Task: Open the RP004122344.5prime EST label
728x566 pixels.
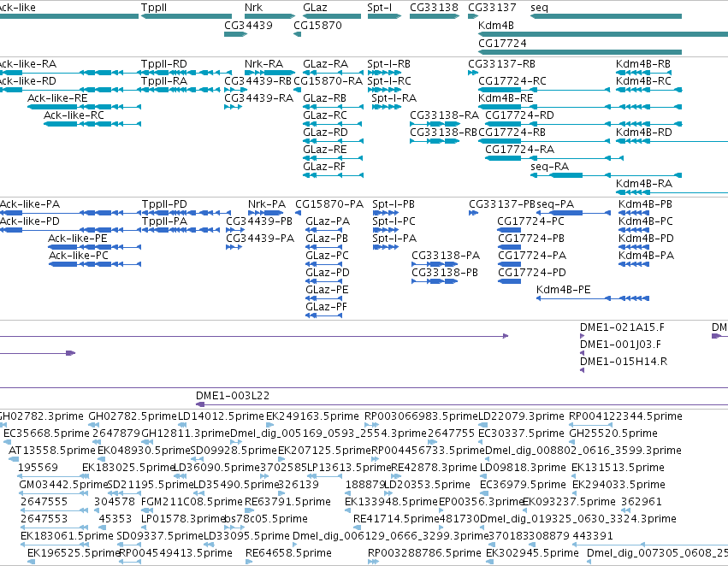Action: 625,416
